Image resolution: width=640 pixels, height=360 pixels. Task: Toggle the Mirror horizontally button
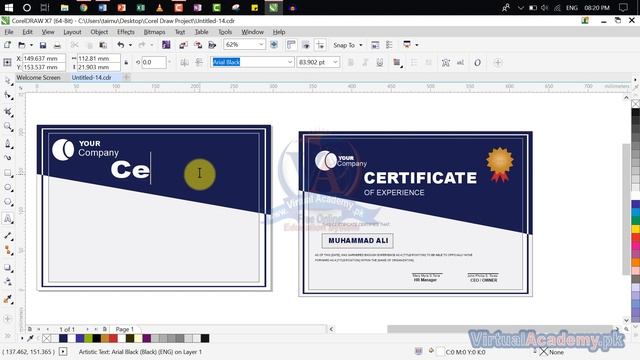(184, 62)
